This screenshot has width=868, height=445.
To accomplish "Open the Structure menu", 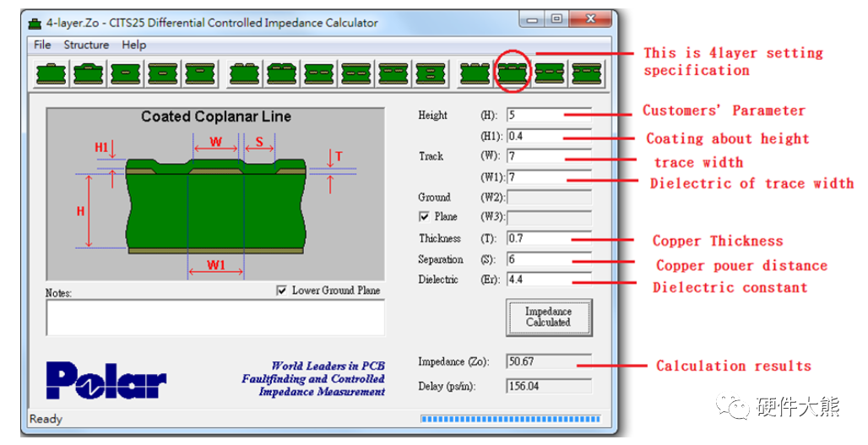I will [x=86, y=45].
